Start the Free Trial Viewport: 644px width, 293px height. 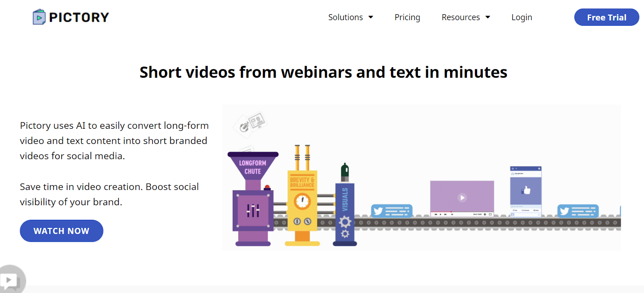pos(607,17)
